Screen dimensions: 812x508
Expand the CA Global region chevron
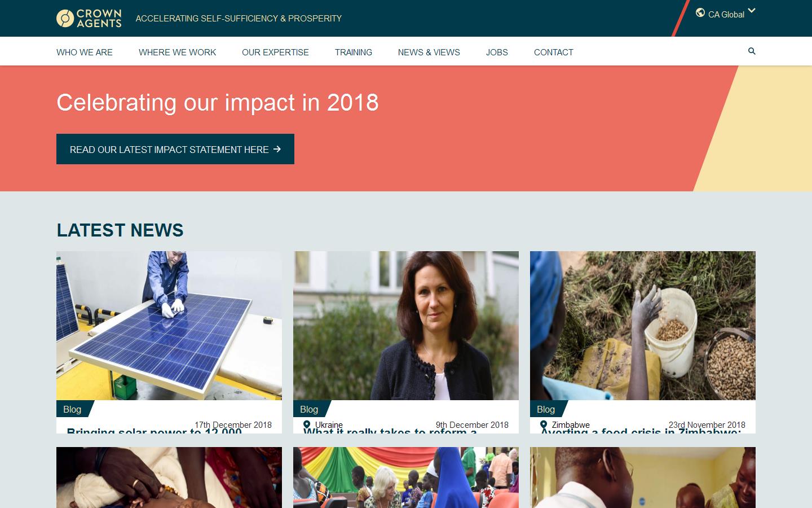[x=752, y=11]
